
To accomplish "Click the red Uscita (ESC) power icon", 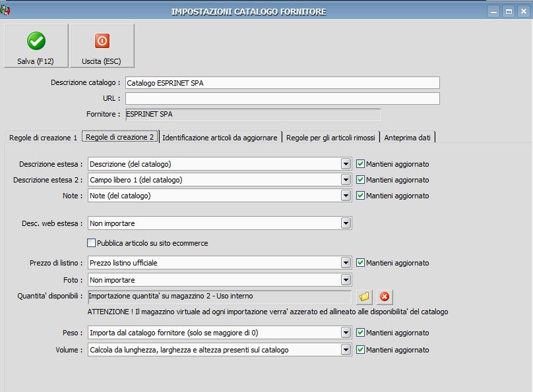I will tap(102, 41).
